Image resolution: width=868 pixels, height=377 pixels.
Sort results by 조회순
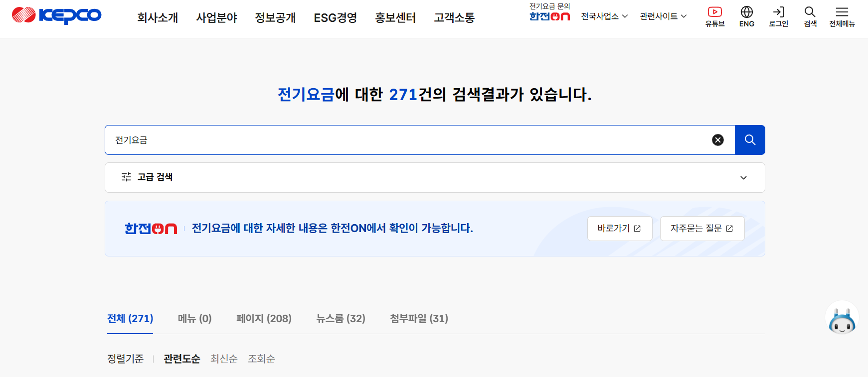point(261,359)
